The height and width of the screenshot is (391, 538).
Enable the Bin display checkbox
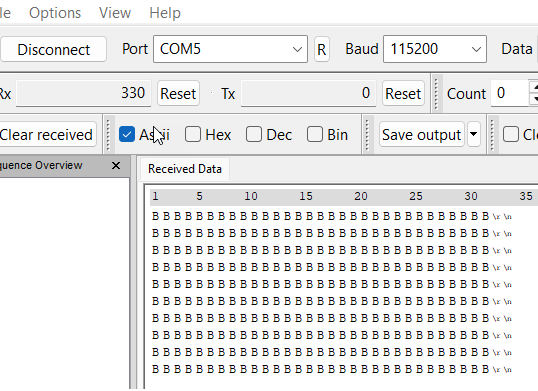tap(315, 134)
